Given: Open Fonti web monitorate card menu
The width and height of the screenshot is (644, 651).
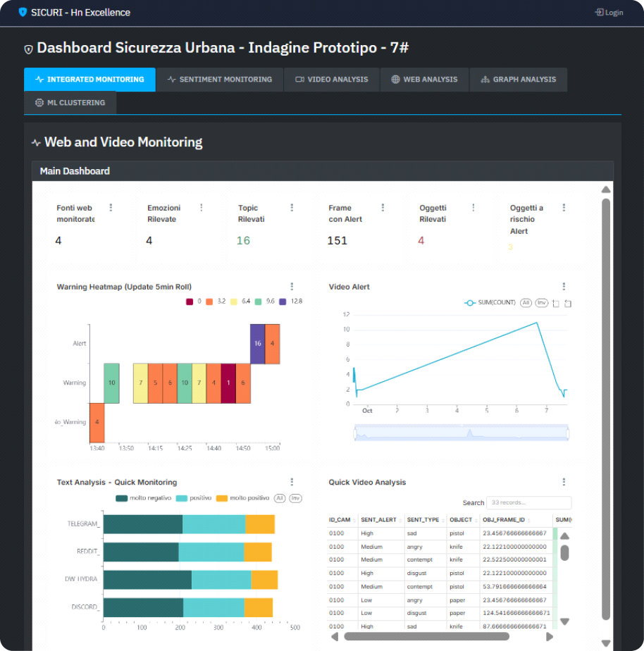Looking at the screenshot, I should click(111, 208).
